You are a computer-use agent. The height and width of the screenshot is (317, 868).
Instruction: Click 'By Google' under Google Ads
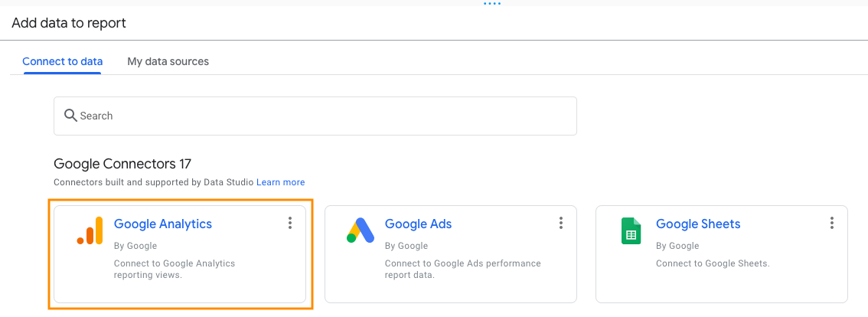coord(406,246)
